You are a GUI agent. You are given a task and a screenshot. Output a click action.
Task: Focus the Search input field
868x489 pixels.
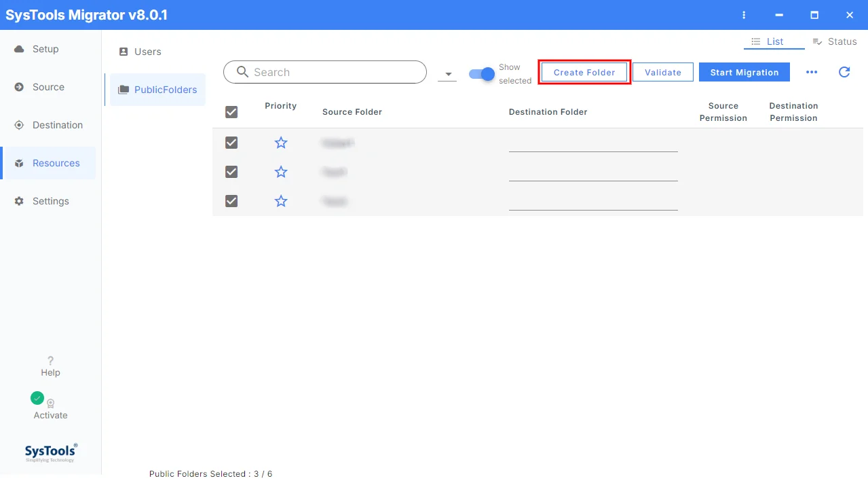325,72
